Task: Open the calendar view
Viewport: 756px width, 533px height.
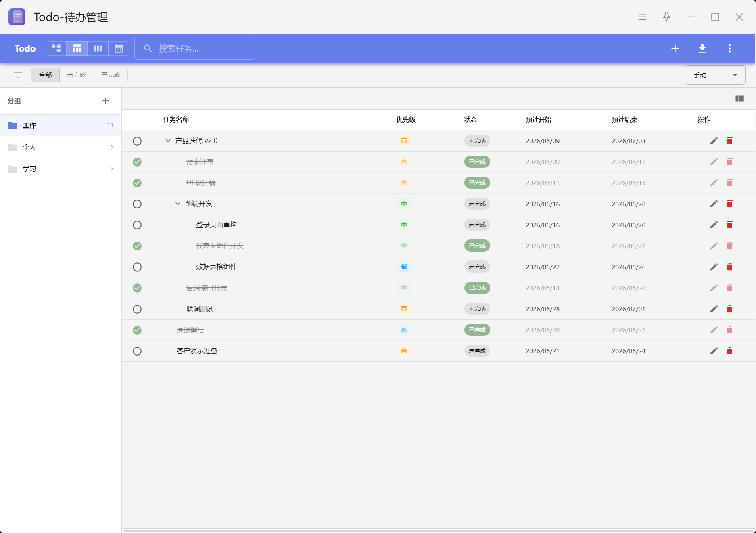Action: point(119,48)
